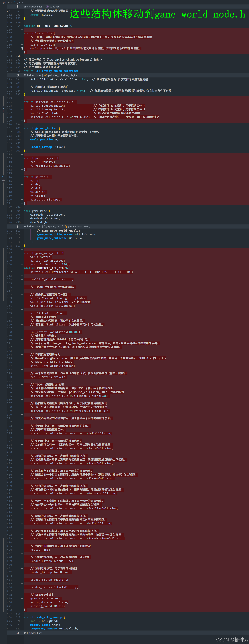Click the game.h file icon in breadcrumb
The image size is (249, 644).
coord(15,2)
